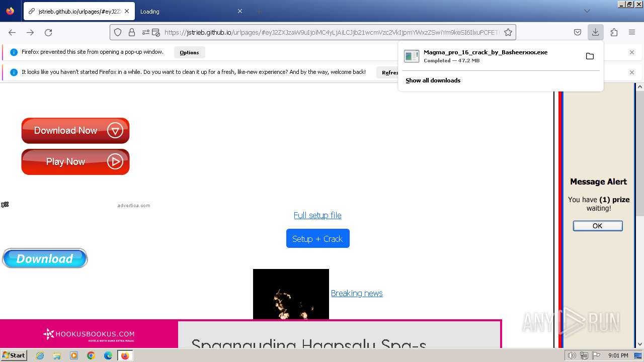
Task: View site security padlock info
Action: [x=132, y=32]
